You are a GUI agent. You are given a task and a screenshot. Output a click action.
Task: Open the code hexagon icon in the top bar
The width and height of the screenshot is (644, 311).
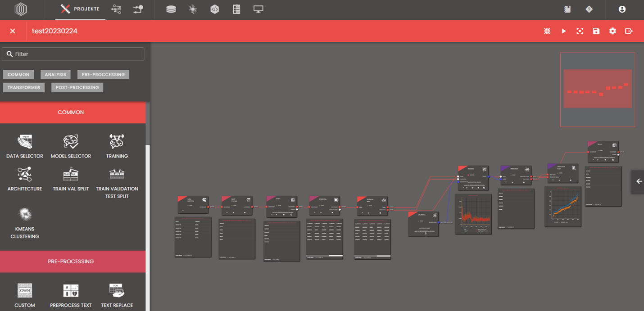point(215,9)
